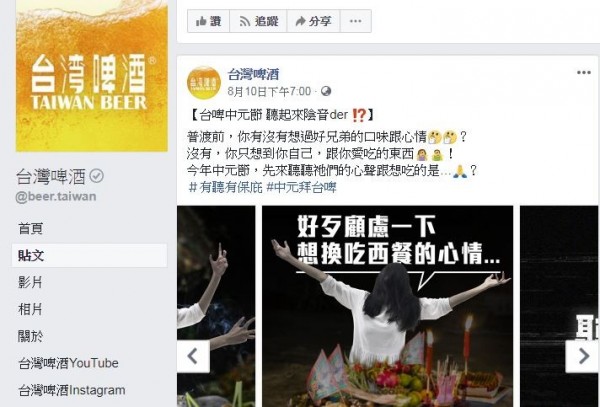Screen dimensions: 600x407
Task: Open the Taiwan Beer profile picture
Action: click(x=91, y=76)
